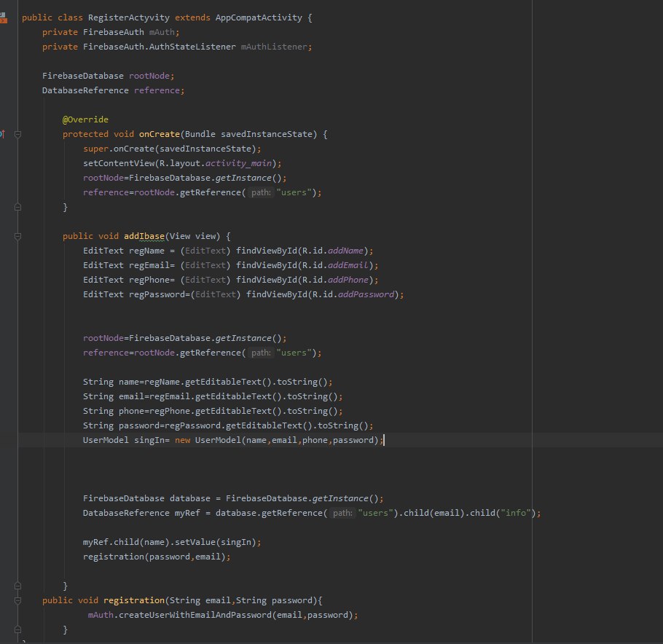Click the @Override annotation
The image size is (663, 644).
pyautogui.click(x=85, y=119)
